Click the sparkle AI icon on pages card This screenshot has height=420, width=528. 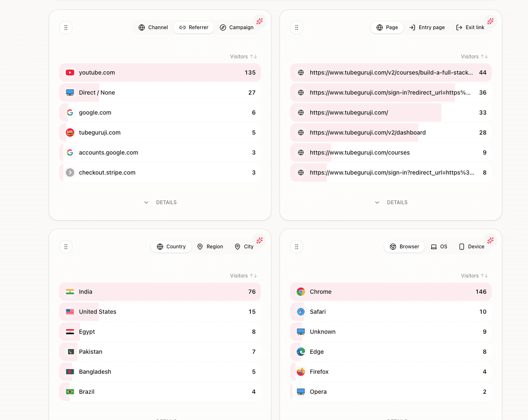click(x=490, y=21)
